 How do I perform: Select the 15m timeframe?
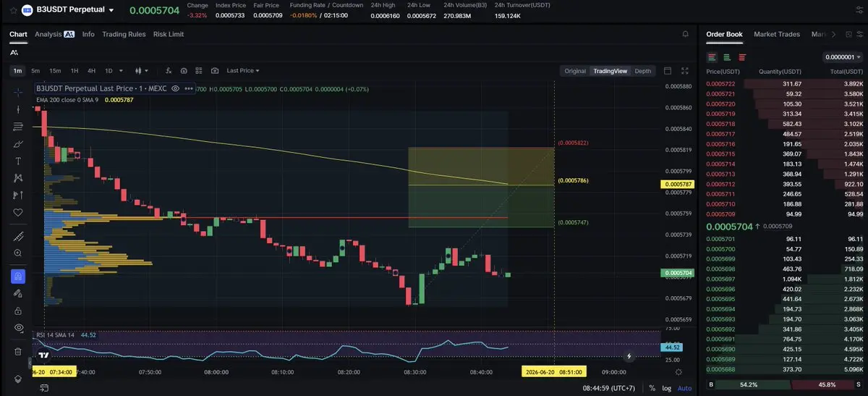click(x=54, y=71)
